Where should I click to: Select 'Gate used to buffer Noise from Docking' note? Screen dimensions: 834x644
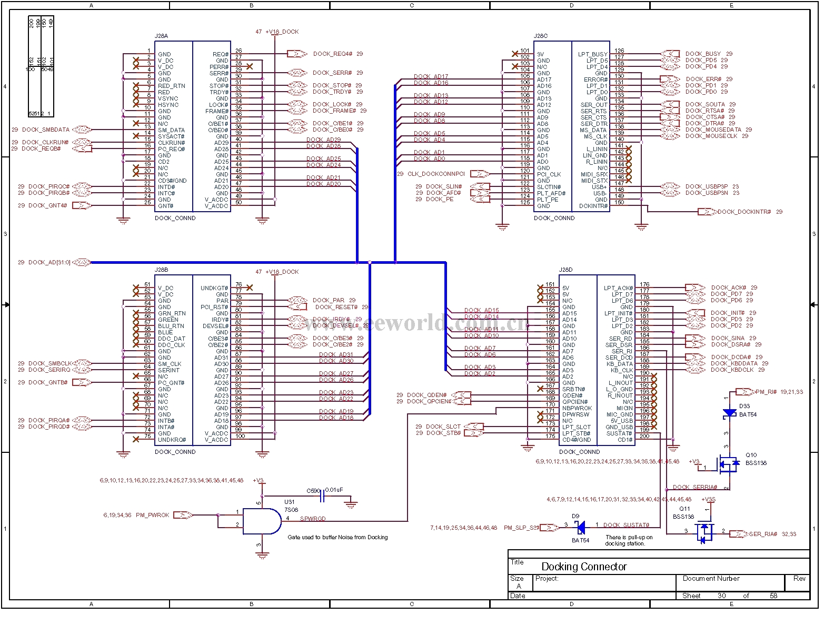tap(337, 537)
